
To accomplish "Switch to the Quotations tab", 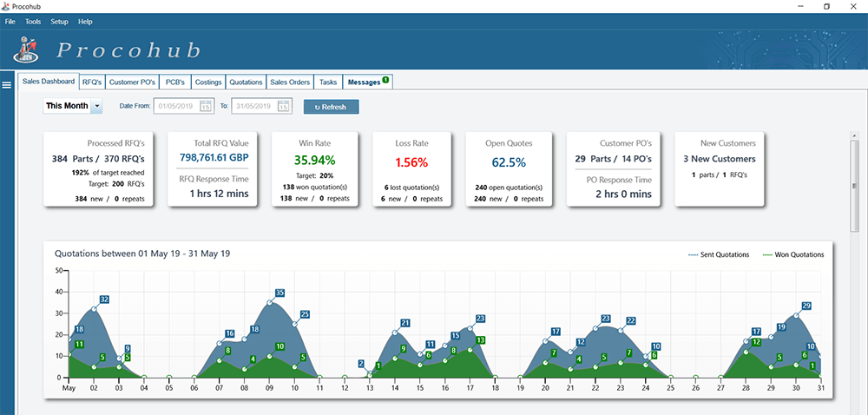I will [x=246, y=82].
